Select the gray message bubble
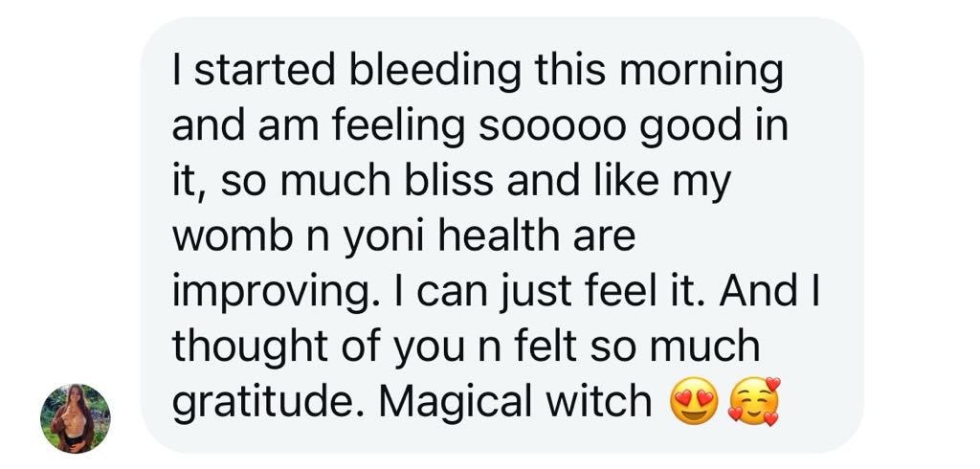The height and width of the screenshot is (469, 980). point(501,235)
